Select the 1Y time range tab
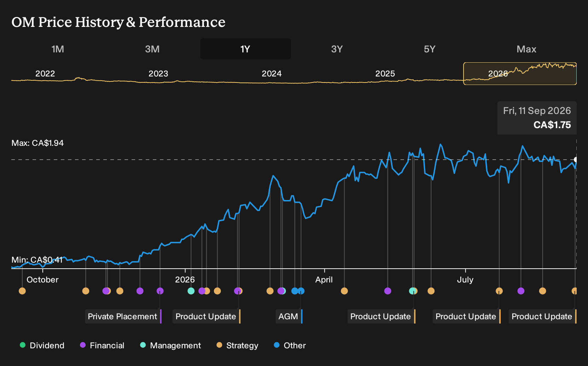588x366 pixels. [x=246, y=49]
